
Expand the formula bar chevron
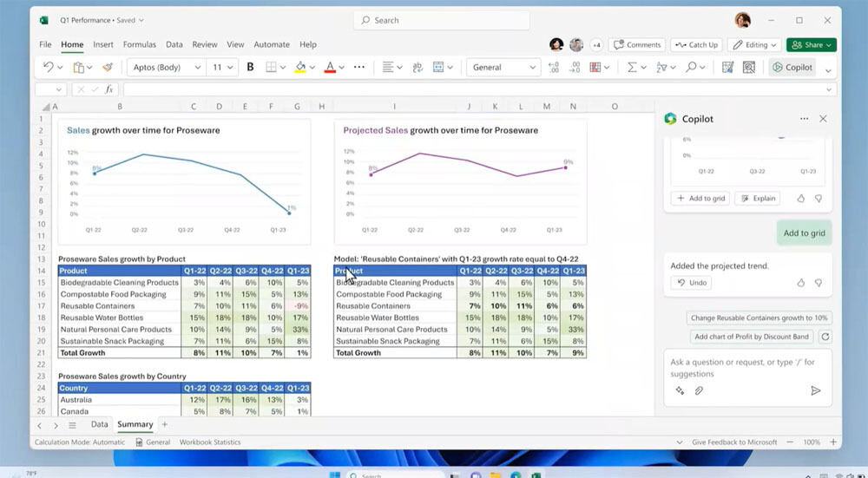tap(829, 89)
